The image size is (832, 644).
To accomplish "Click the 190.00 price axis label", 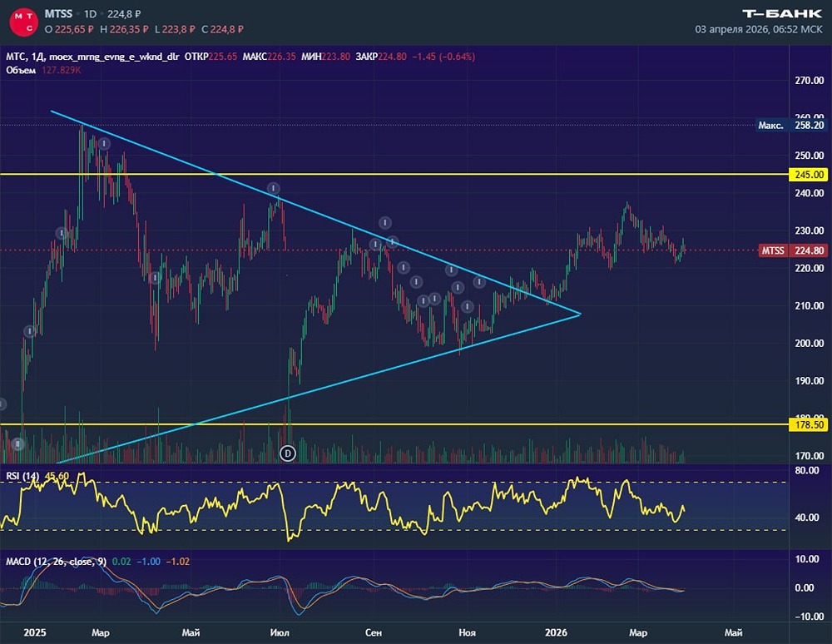I will [x=810, y=381].
